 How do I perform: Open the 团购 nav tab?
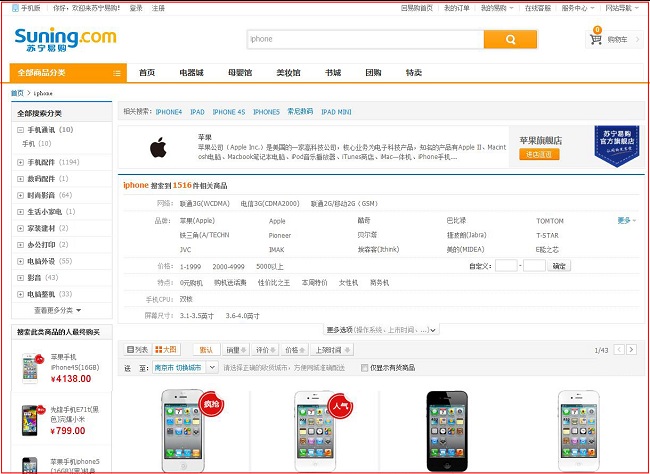point(373,73)
